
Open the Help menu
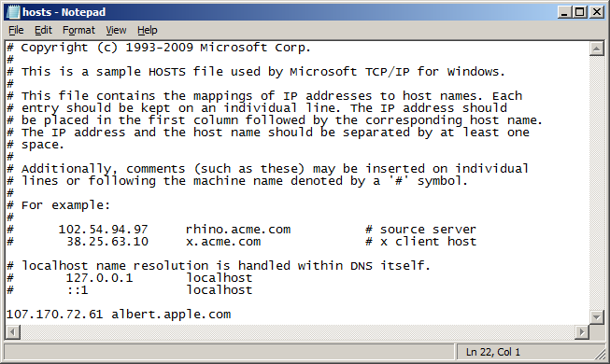pos(147,30)
